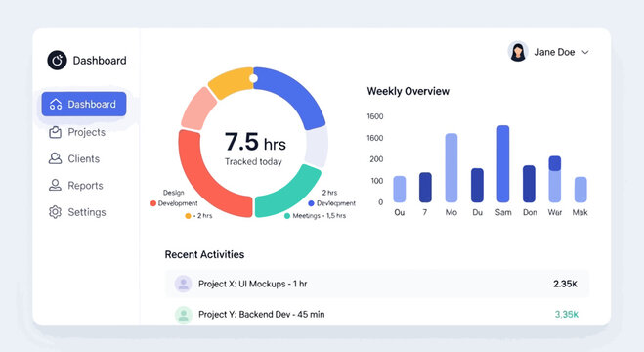Click the teal Meetings legend dot
The height and width of the screenshot is (352, 644).
pos(287,216)
